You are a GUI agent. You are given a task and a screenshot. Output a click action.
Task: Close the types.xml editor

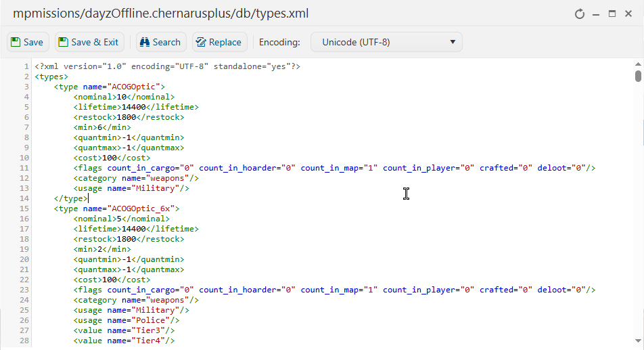coord(628,14)
